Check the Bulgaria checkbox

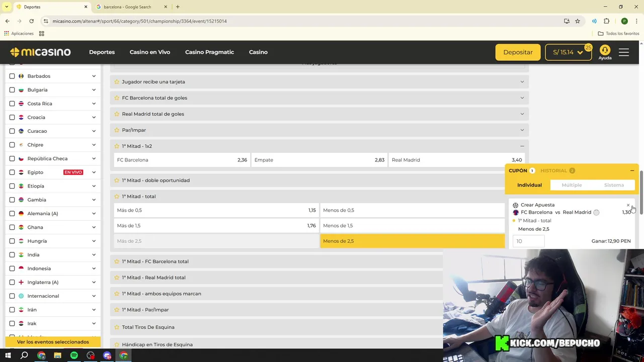coord(12,89)
